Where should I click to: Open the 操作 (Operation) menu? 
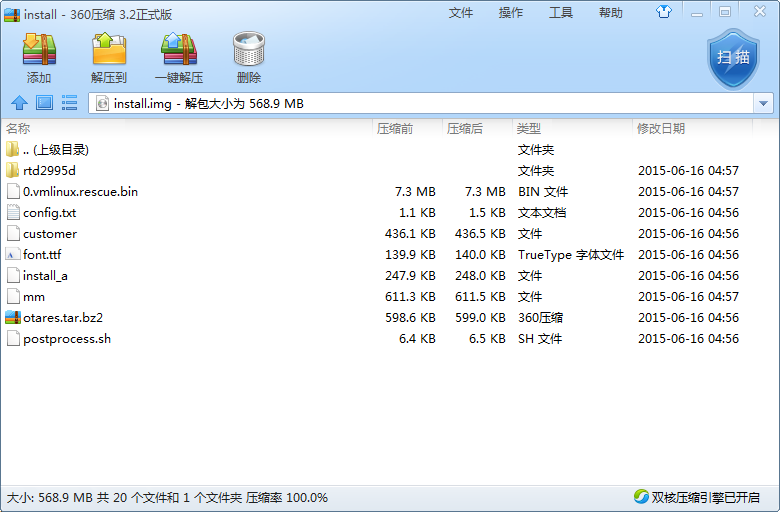click(x=511, y=12)
